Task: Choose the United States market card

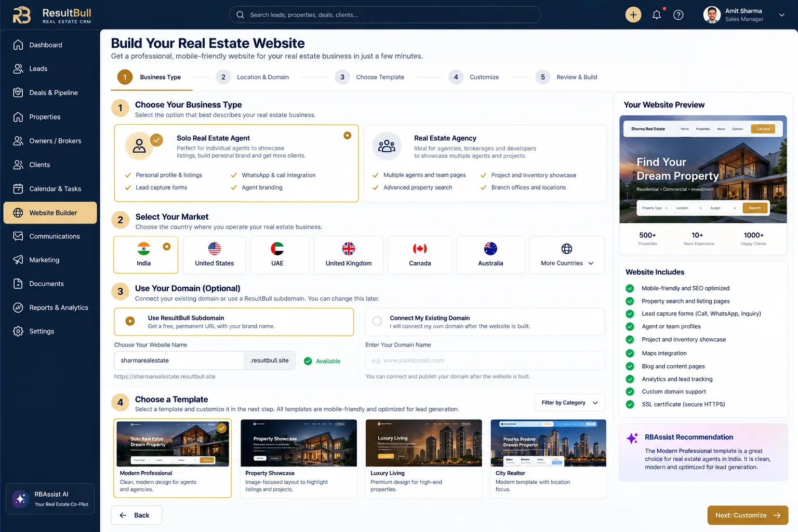Action: pyautogui.click(x=215, y=255)
